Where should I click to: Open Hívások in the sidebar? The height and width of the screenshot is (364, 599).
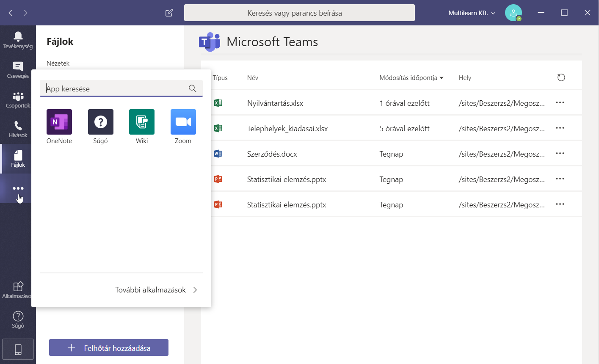[18, 129]
